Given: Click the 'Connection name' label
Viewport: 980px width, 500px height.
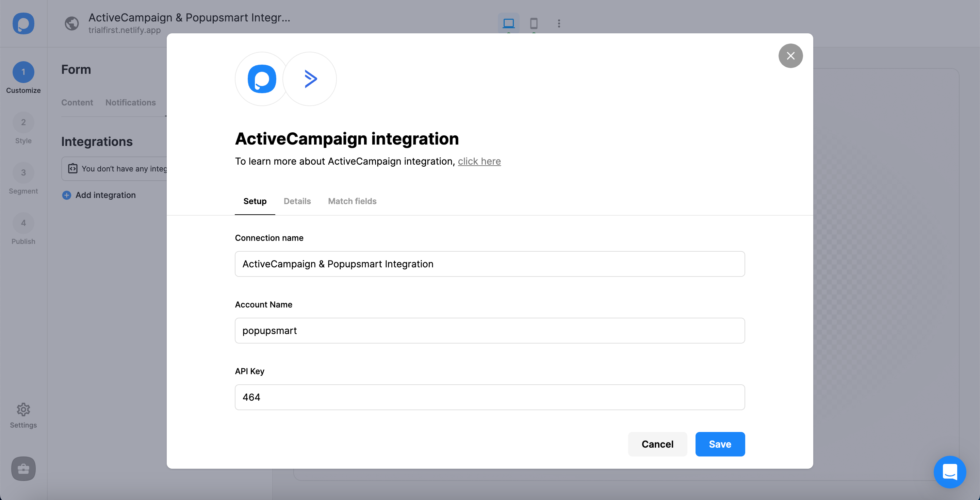Looking at the screenshot, I should coord(269,238).
